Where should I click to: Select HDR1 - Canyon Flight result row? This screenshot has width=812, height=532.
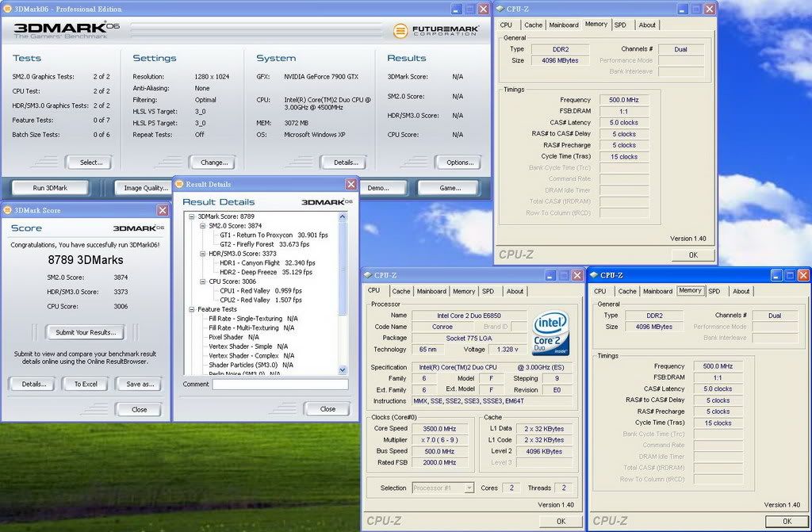click(x=267, y=263)
